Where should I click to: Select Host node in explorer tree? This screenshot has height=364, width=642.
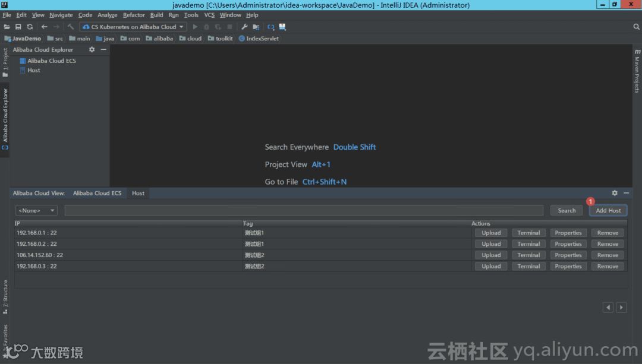[x=30, y=70]
